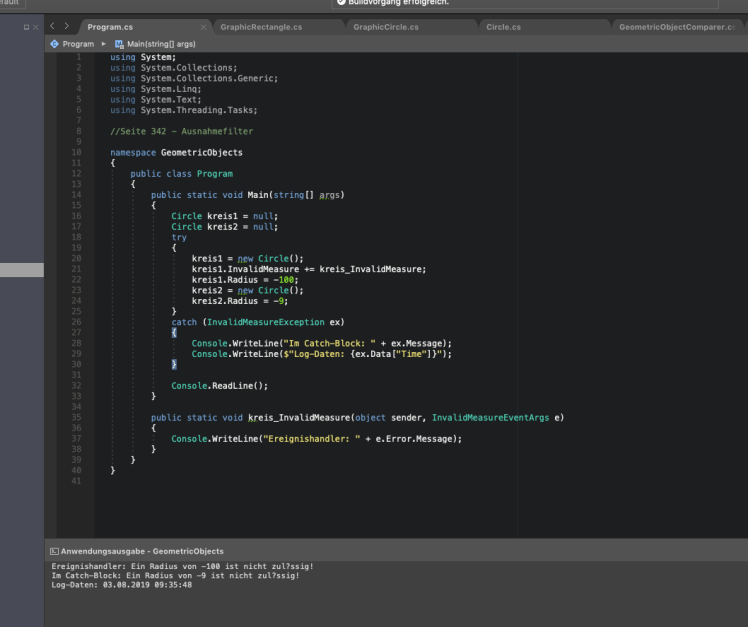Click the Program class icon in breadcrumb

point(54,44)
